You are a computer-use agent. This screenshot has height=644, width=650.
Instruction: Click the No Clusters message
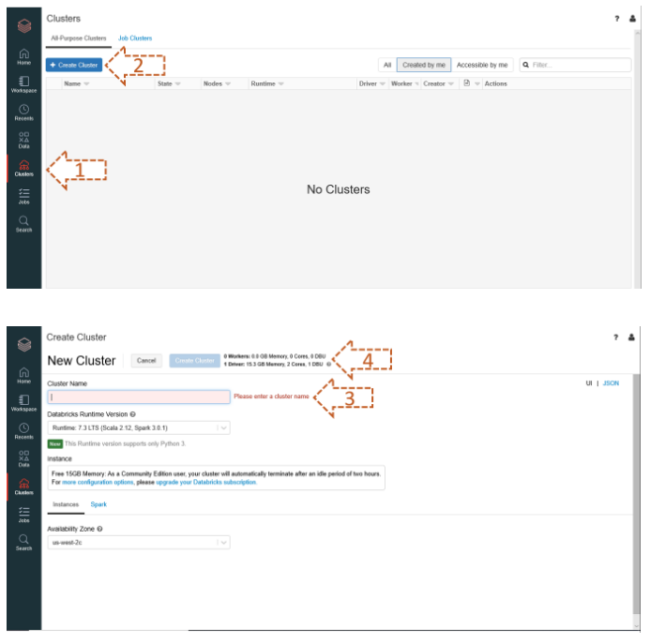pyautogui.click(x=339, y=189)
